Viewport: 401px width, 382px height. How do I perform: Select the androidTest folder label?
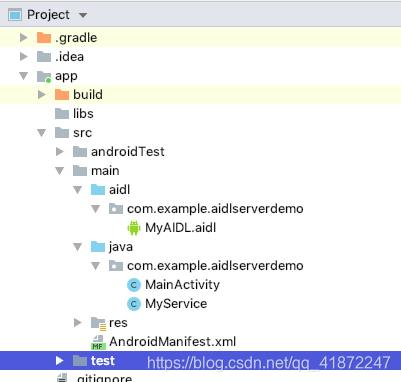pyautogui.click(x=128, y=152)
